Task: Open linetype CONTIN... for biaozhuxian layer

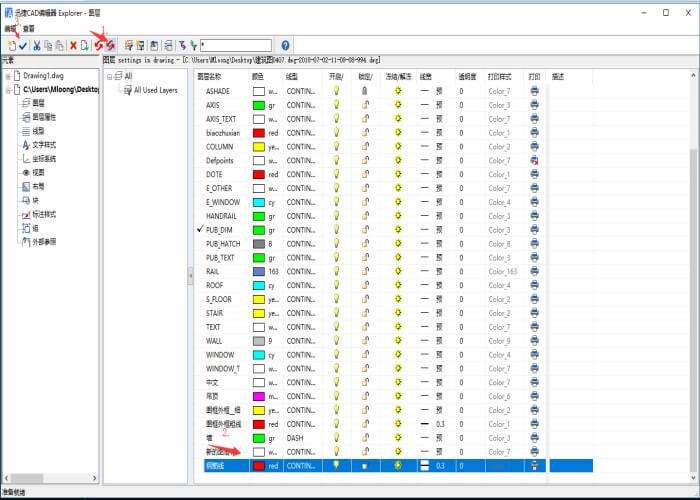Action: click(x=301, y=133)
